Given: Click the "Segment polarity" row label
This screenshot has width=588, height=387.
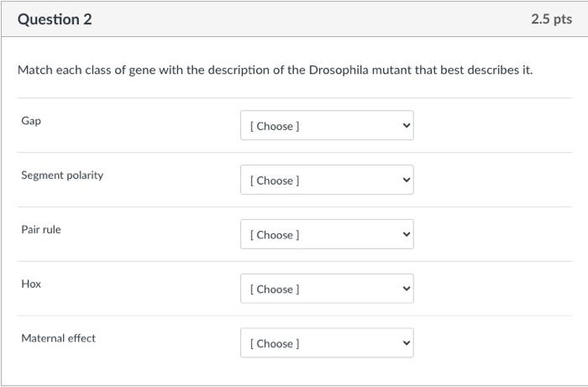Looking at the screenshot, I should pyautogui.click(x=62, y=175).
